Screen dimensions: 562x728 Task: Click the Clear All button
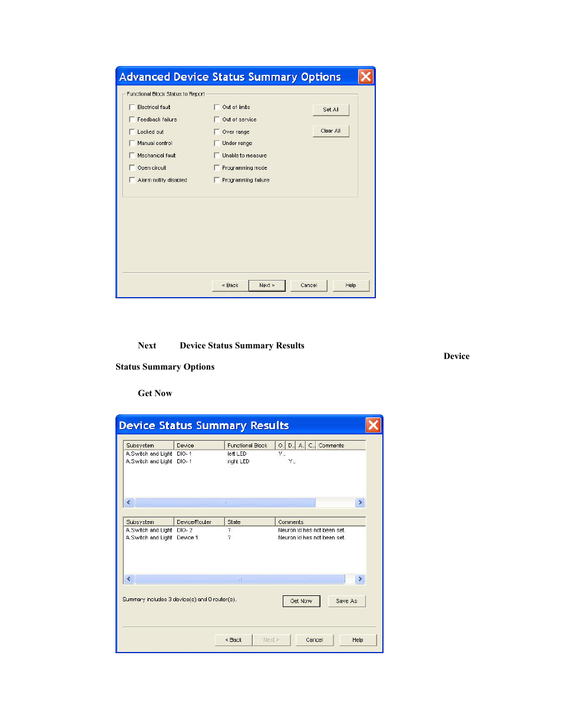[x=330, y=131]
